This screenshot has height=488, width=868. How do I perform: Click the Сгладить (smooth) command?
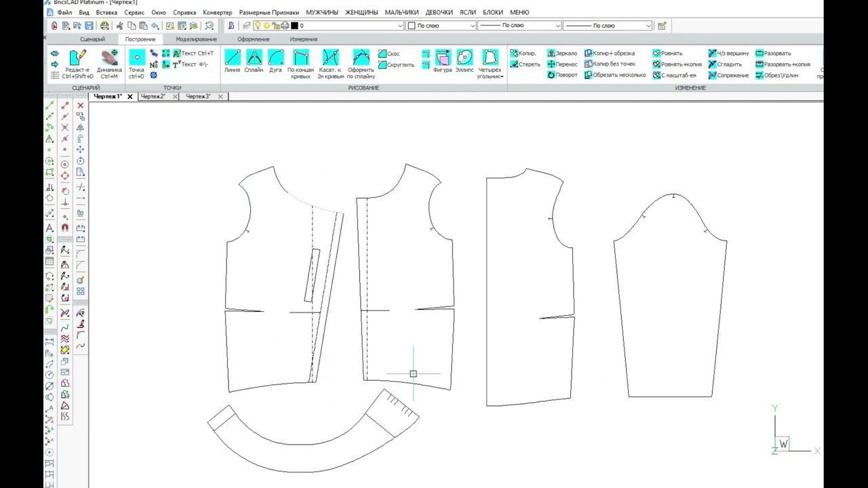[x=725, y=64]
